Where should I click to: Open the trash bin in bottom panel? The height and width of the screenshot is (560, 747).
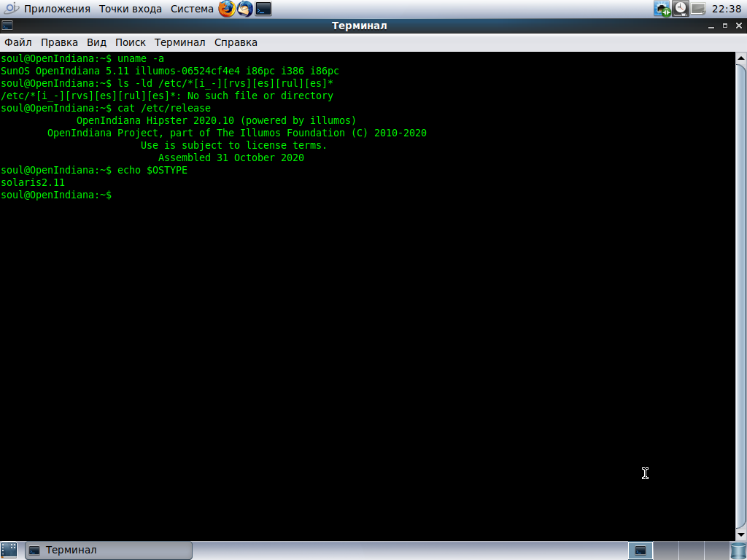pyautogui.click(x=738, y=551)
